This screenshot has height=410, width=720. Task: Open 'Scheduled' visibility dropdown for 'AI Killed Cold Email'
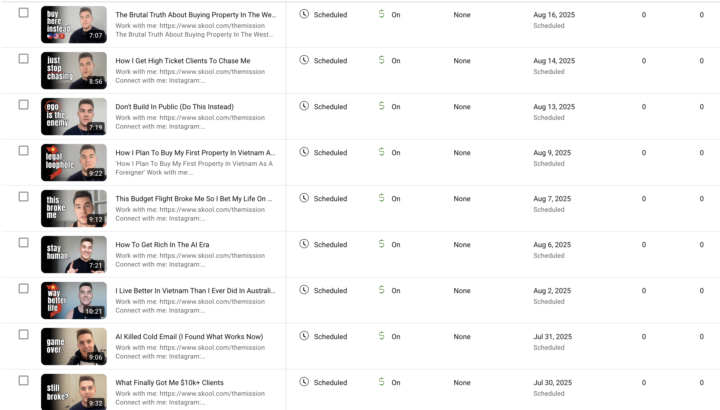pyautogui.click(x=330, y=337)
